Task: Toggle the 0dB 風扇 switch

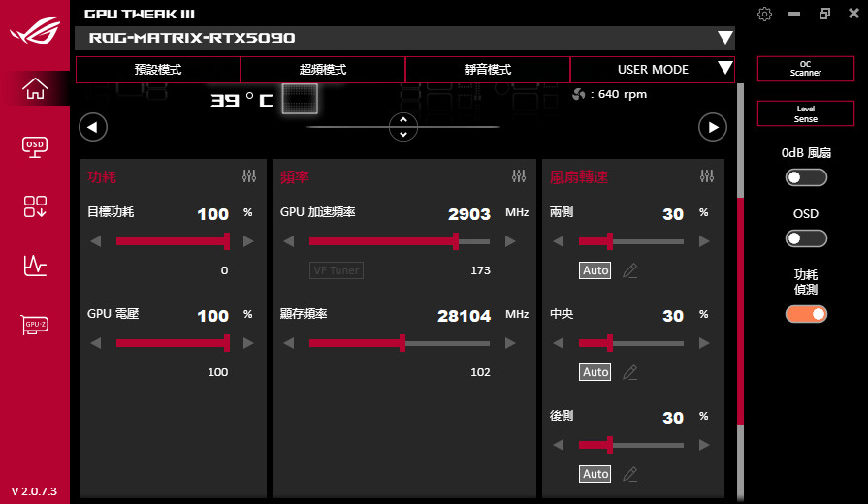Action: tap(806, 177)
